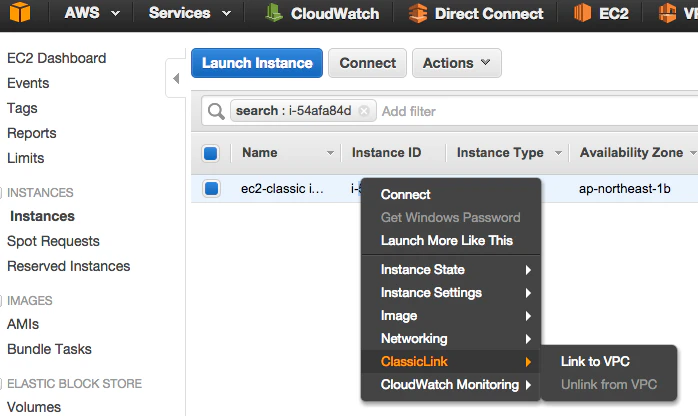Expand the Image submenu
The width and height of the screenshot is (698, 416).
coord(451,316)
